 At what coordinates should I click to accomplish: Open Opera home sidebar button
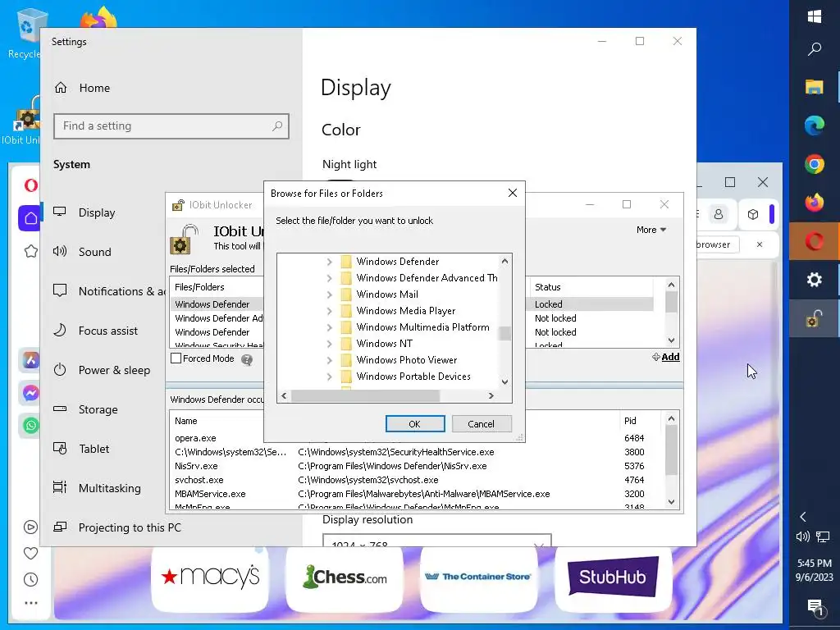(30, 218)
